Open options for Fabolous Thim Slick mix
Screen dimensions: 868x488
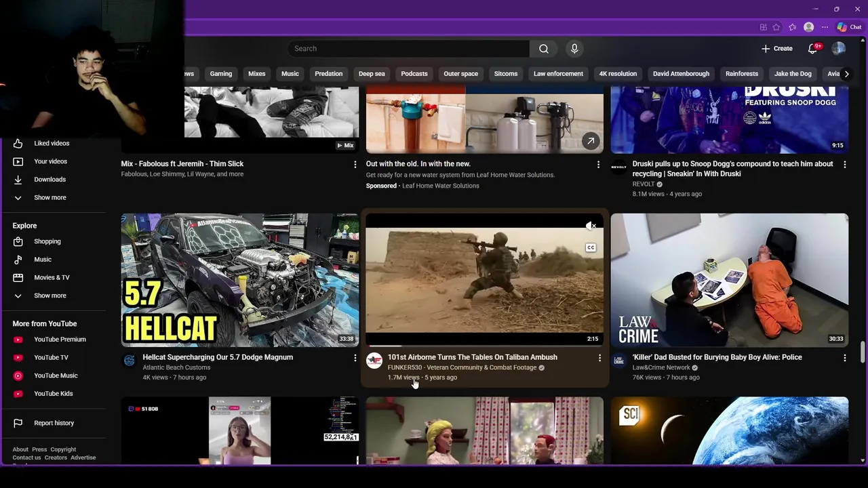click(355, 165)
